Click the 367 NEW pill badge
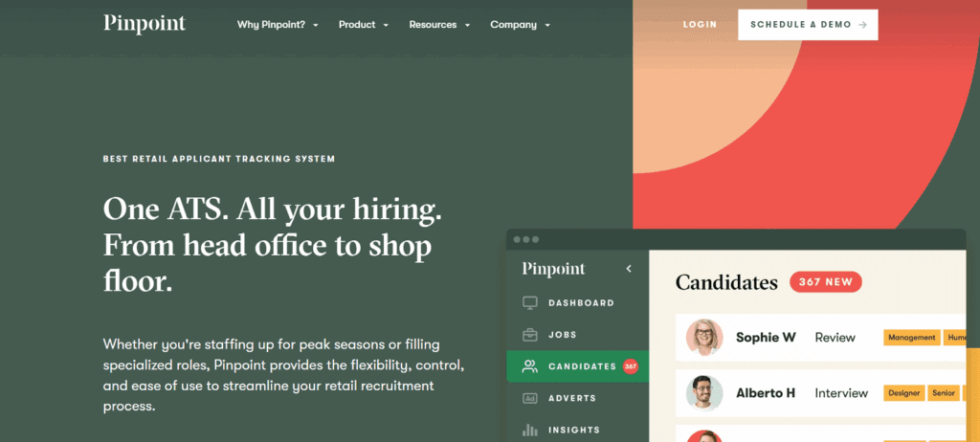 (x=826, y=282)
